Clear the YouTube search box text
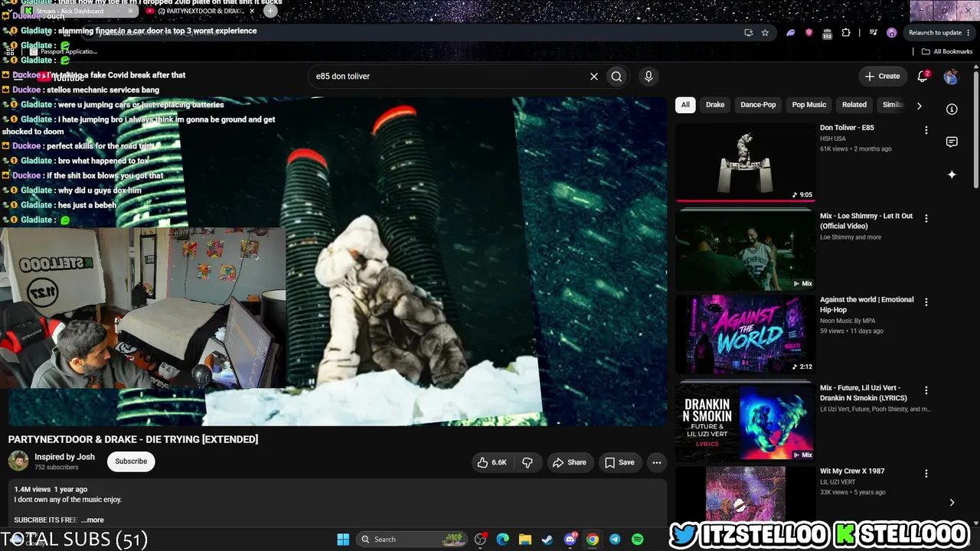980x551 pixels. (x=593, y=77)
